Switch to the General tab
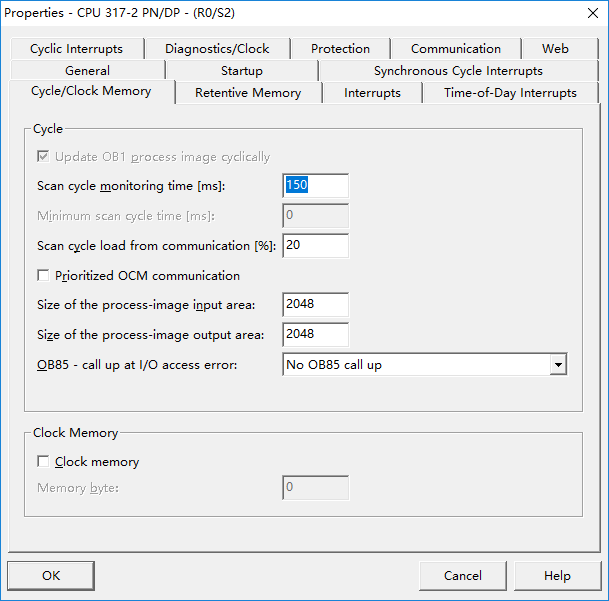This screenshot has width=609, height=601. point(88,71)
